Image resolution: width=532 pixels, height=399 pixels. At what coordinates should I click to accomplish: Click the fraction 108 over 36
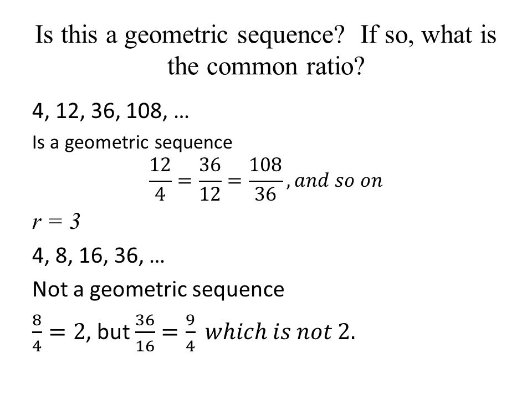click(x=265, y=180)
